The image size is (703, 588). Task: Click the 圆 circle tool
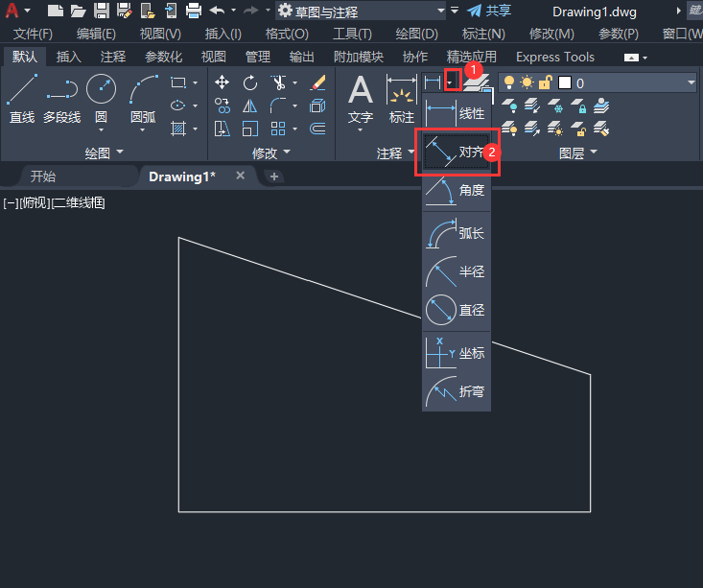click(x=101, y=98)
